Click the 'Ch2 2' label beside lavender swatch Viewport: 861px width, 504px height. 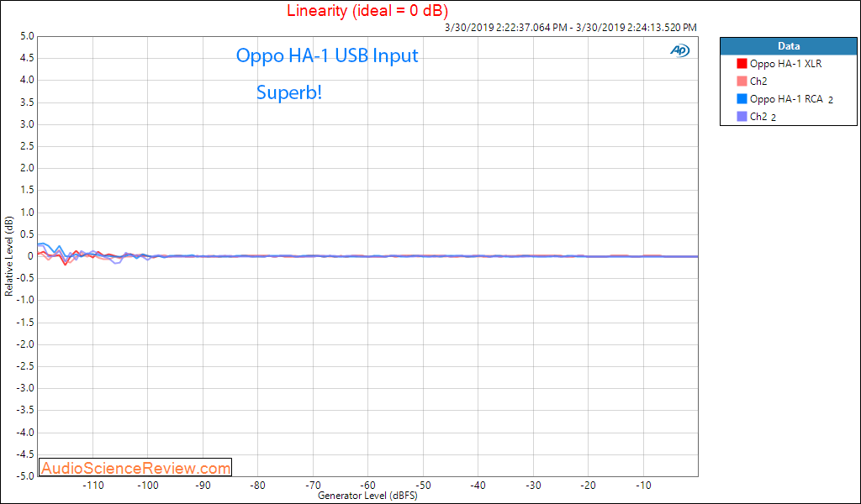coord(763,117)
